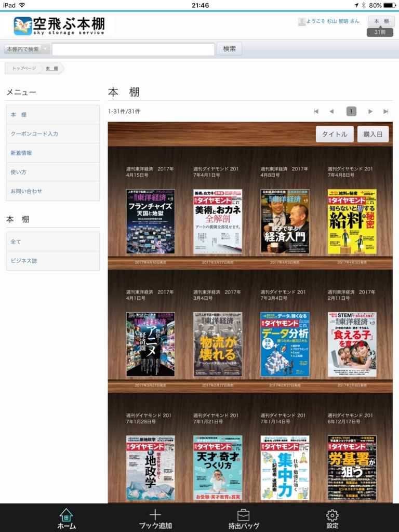Viewport: 399px width, 532px height.
Task: Click title 週刊ダイヤモンド 2016年12月17日号
Action: click(350, 418)
